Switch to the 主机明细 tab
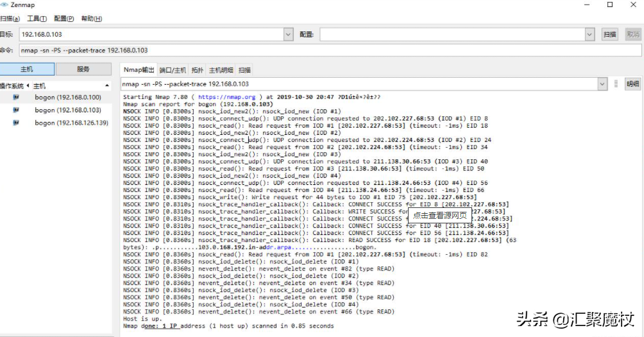Screen dimensions: 644x337 (x=221, y=70)
